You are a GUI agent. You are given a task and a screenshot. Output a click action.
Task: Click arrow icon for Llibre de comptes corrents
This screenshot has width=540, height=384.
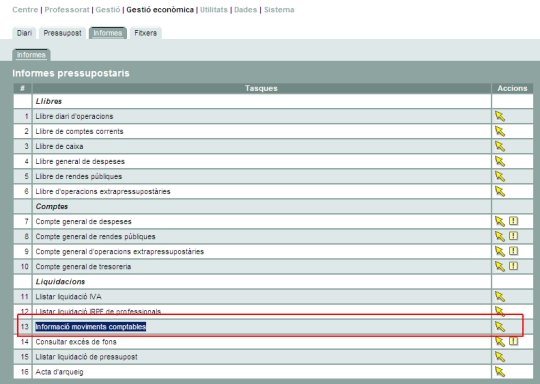click(500, 132)
